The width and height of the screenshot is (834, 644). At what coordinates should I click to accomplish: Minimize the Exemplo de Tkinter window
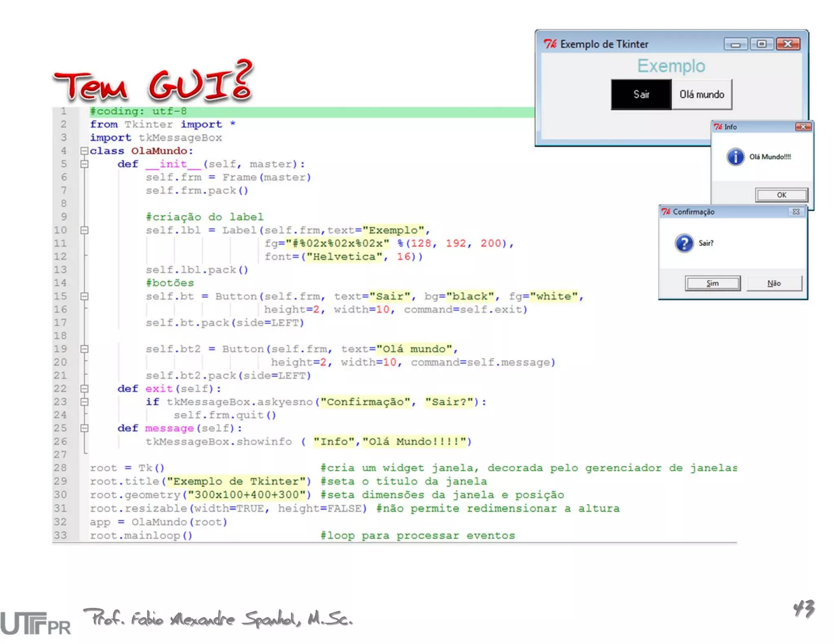click(735, 44)
